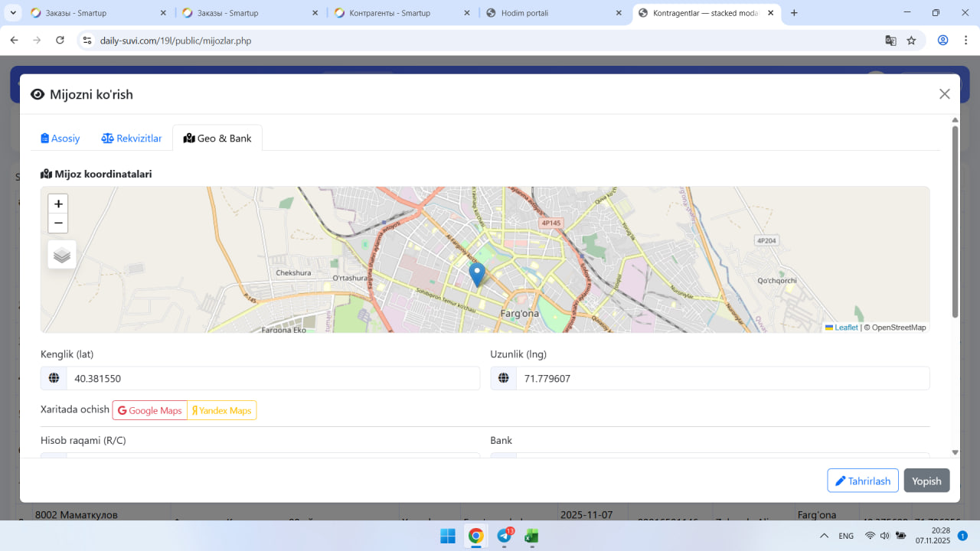
Task: Click the blue location marker pin
Action: tap(477, 273)
